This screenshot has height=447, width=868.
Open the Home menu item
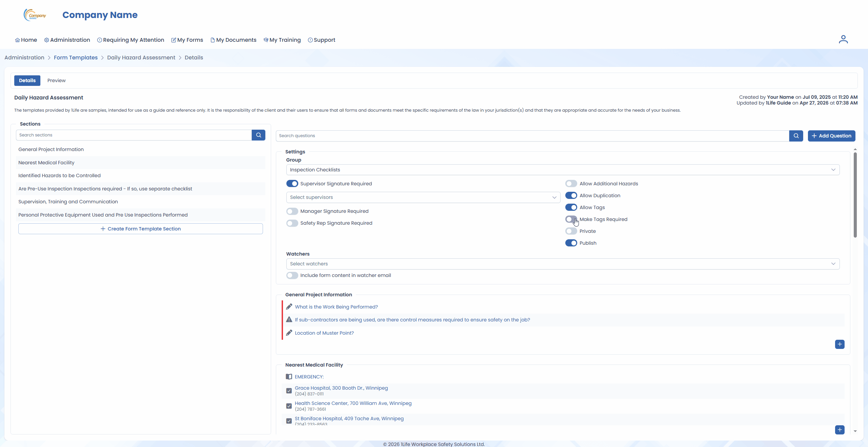coord(26,40)
